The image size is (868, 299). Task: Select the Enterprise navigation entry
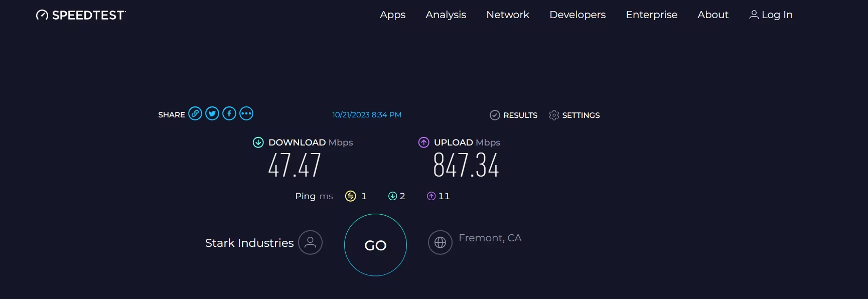coord(651,15)
